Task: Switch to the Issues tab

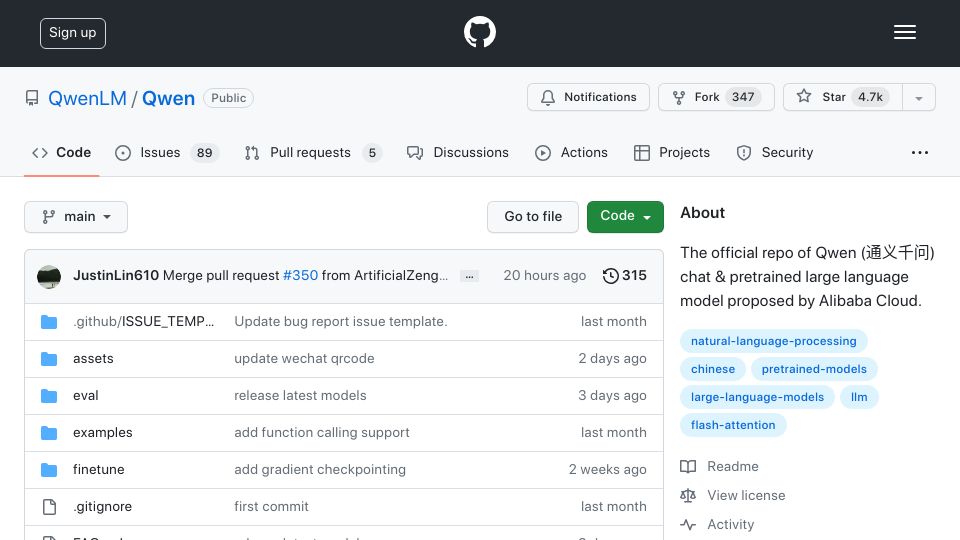Action: point(167,152)
